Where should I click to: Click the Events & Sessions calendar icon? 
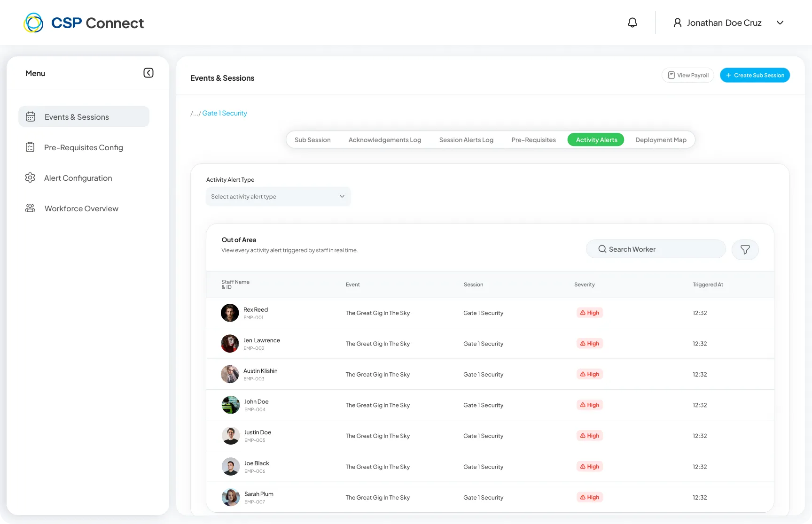(31, 116)
